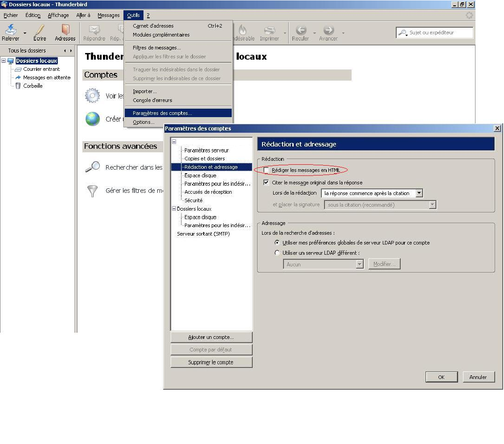The image size is (504, 444).
Task: Open the Messages menu
Action: [x=108, y=15]
